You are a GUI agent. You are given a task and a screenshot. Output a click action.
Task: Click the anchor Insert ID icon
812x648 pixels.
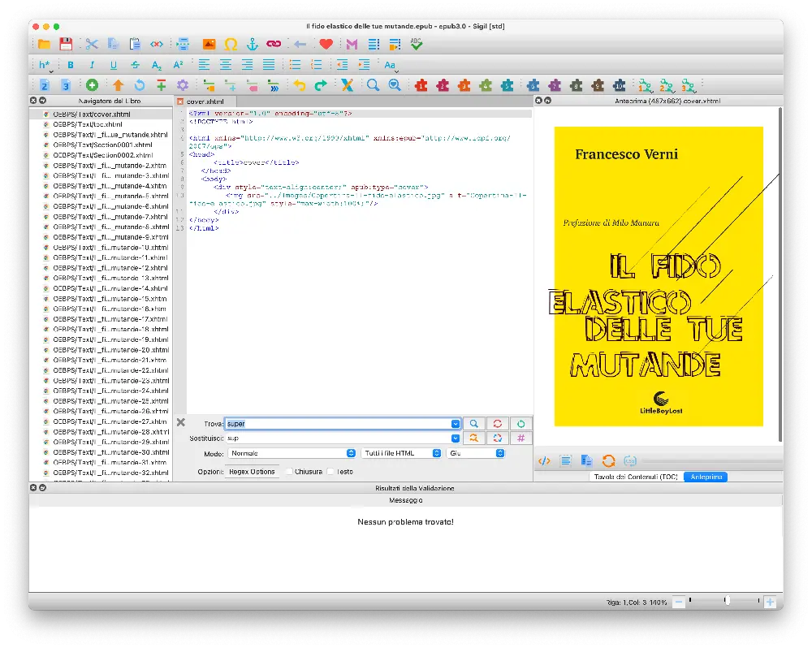pyautogui.click(x=252, y=45)
